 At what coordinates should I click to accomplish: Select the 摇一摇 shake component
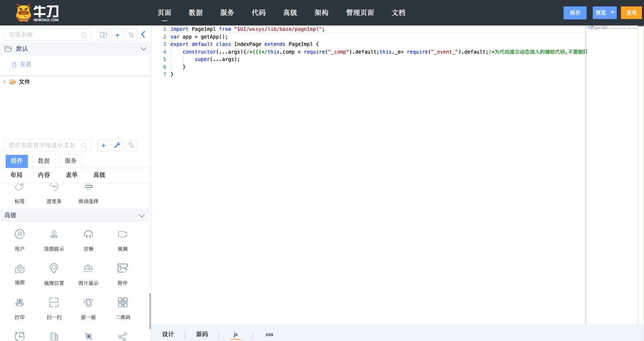88,308
